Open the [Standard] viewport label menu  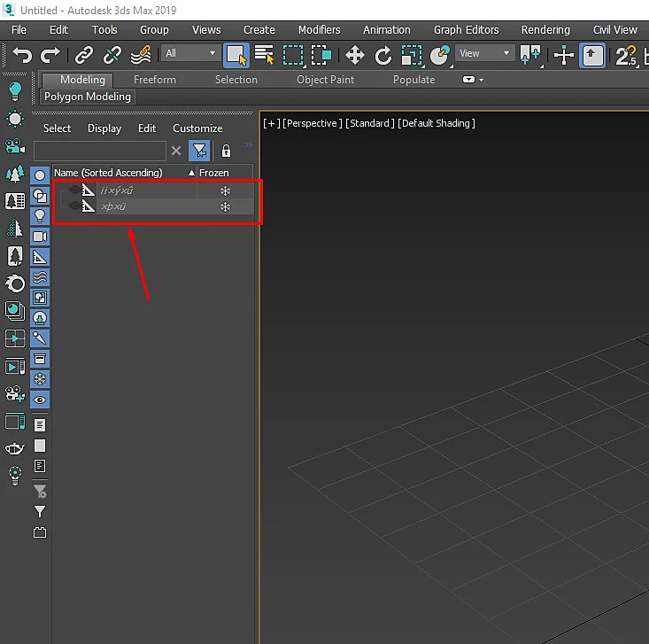pyautogui.click(x=369, y=123)
